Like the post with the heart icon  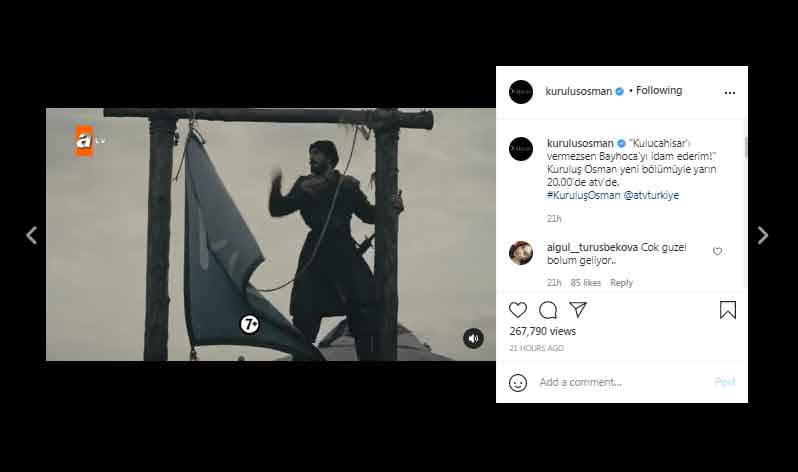coord(518,310)
